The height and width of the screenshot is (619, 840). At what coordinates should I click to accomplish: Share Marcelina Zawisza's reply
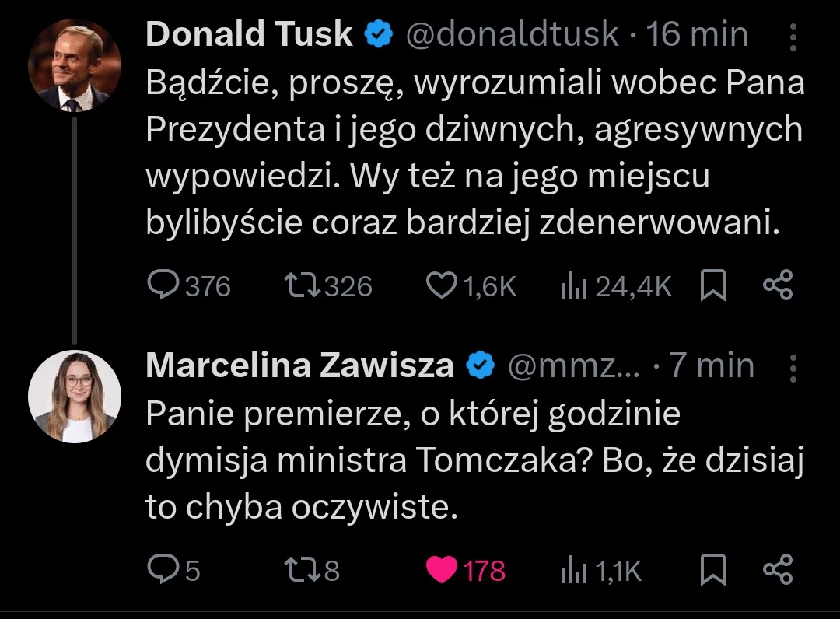(x=778, y=571)
